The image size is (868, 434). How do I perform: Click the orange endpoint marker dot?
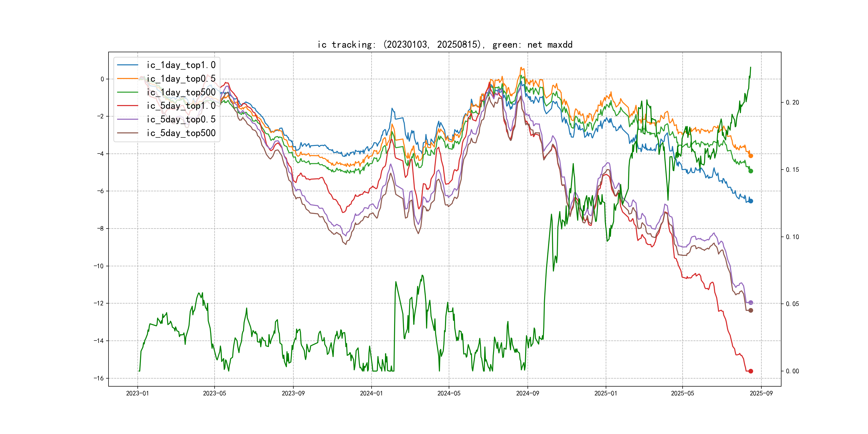point(751,156)
